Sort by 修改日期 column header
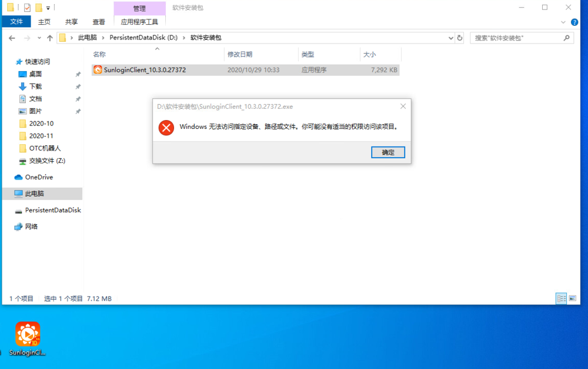The height and width of the screenshot is (369, 588). (240, 54)
